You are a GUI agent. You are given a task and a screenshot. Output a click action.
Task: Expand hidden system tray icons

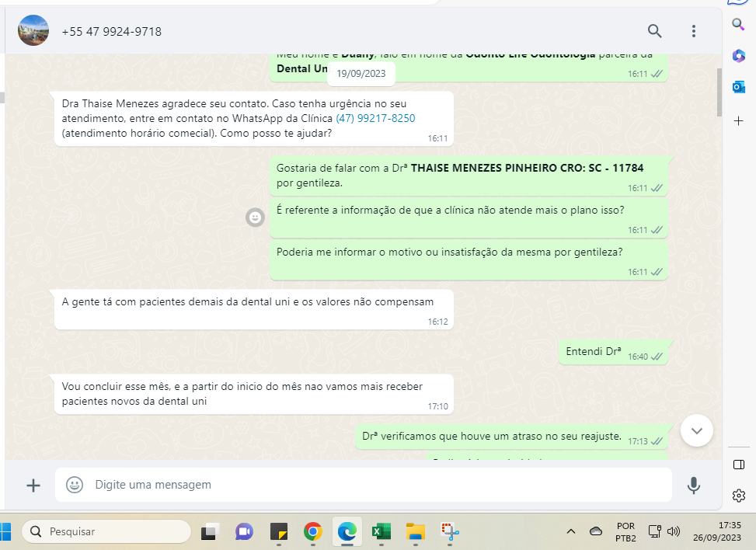click(571, 531)
